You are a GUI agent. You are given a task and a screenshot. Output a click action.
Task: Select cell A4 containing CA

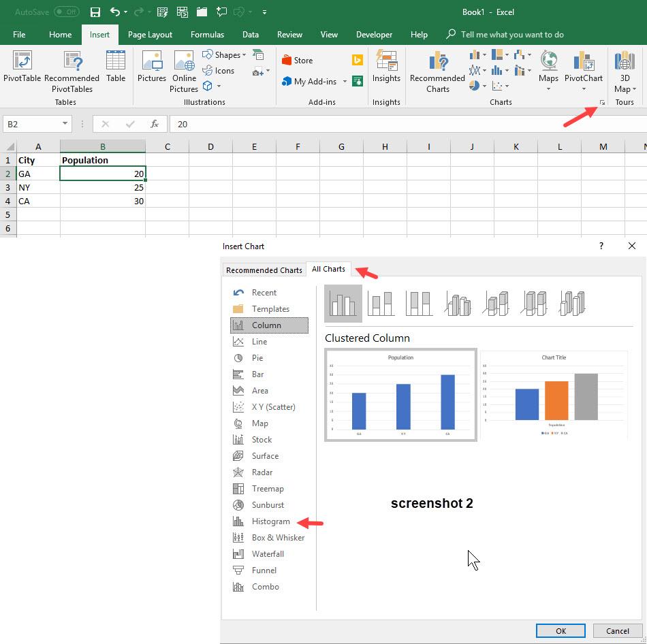pyautogui.click(x=38, y=201)
